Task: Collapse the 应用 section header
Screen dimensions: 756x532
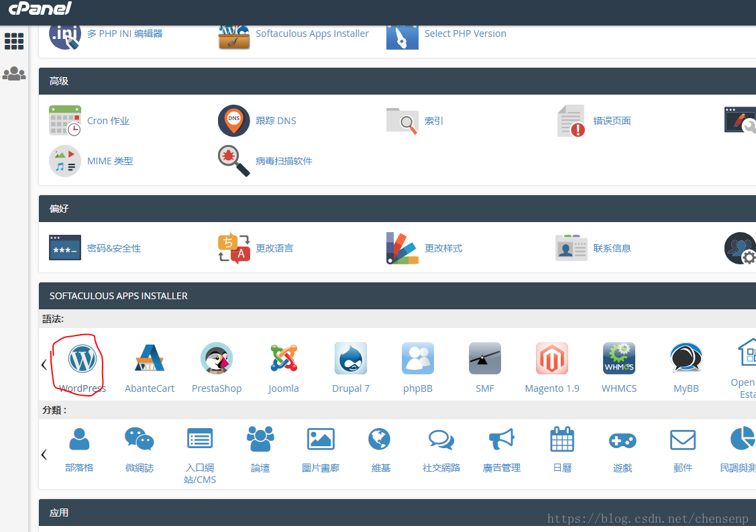Action: 397,513
